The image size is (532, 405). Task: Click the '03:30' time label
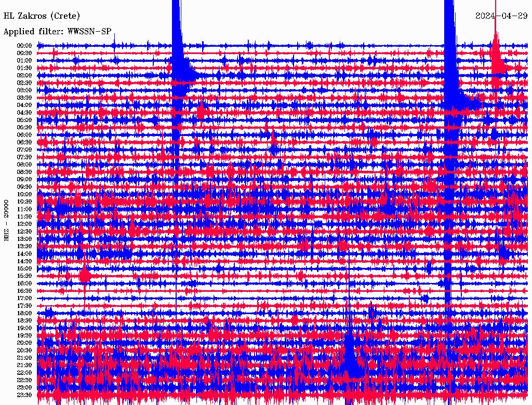tap(24, 98)
